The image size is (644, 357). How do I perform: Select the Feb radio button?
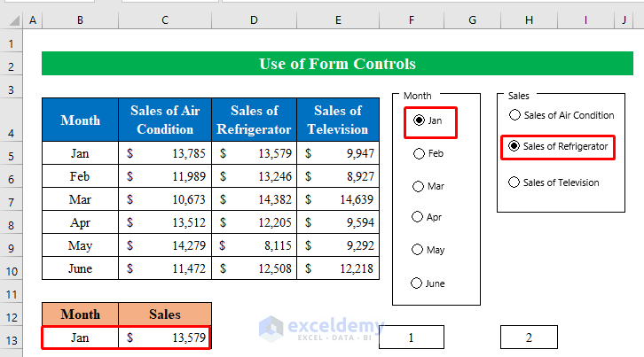(x=419, y=153)
